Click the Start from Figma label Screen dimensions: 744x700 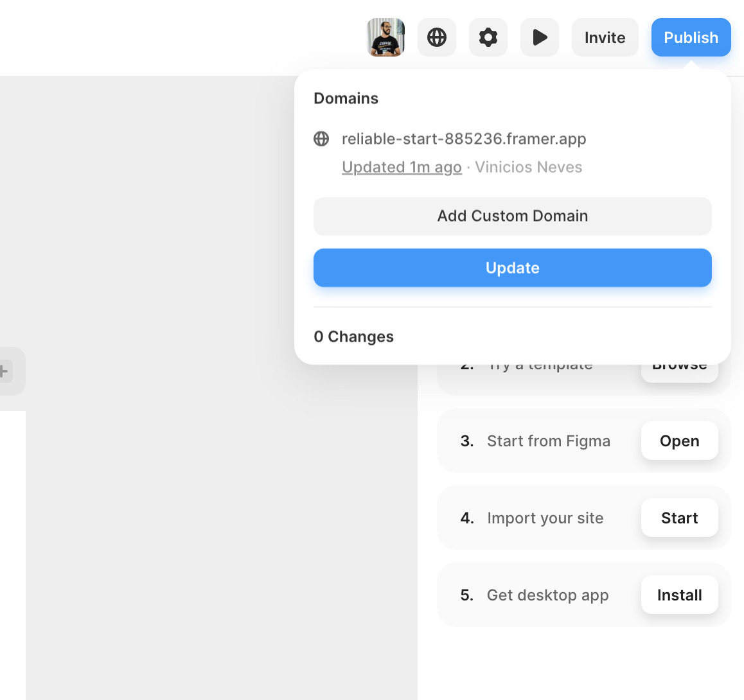coord(549,441)
